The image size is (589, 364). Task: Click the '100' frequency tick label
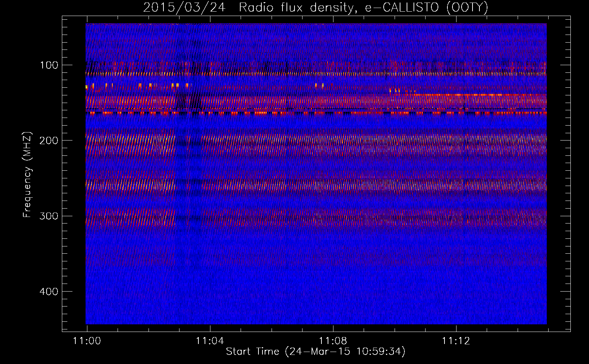click(x=49, y=65)
